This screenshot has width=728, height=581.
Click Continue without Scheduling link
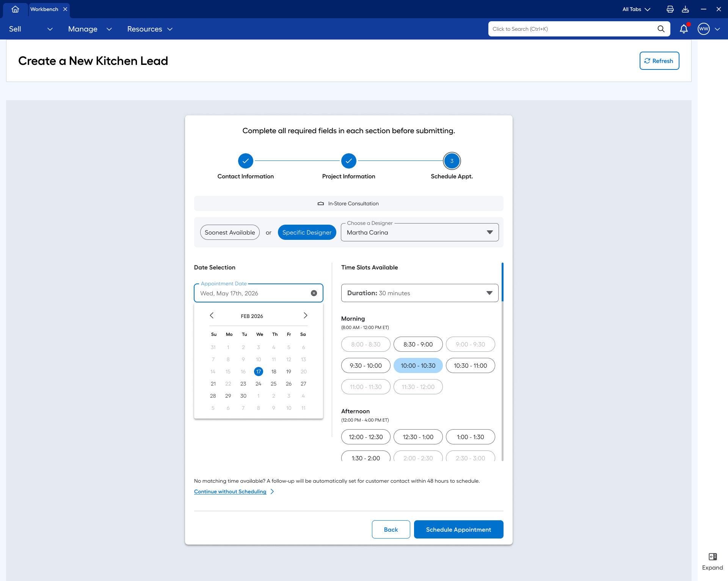pyautogui.click(x=230, y=491)
